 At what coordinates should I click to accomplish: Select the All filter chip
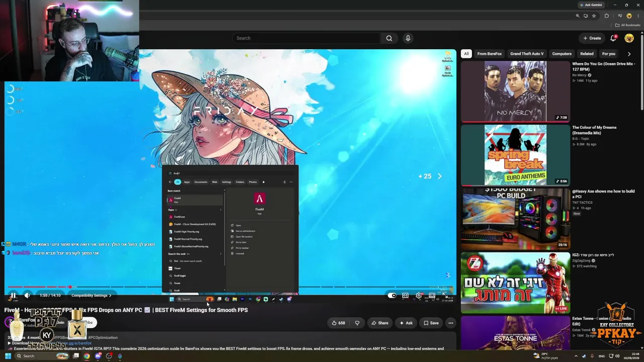[466, 54]
